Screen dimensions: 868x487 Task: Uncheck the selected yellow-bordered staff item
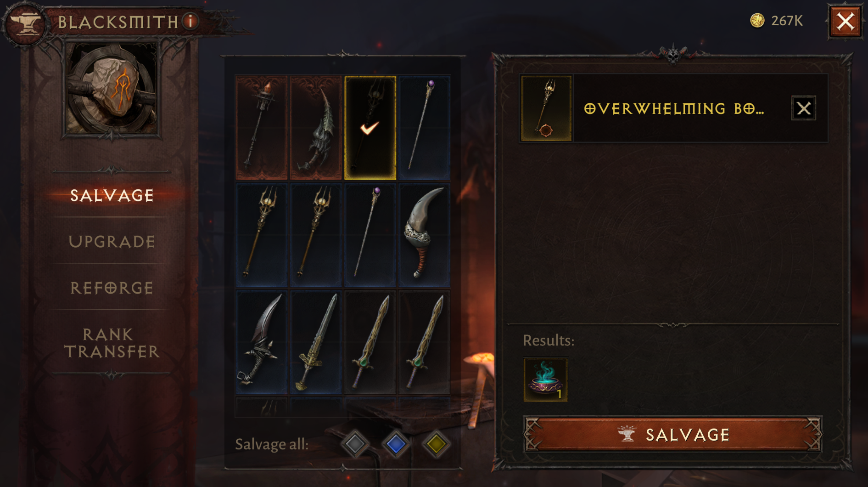[x=370, y=127]
